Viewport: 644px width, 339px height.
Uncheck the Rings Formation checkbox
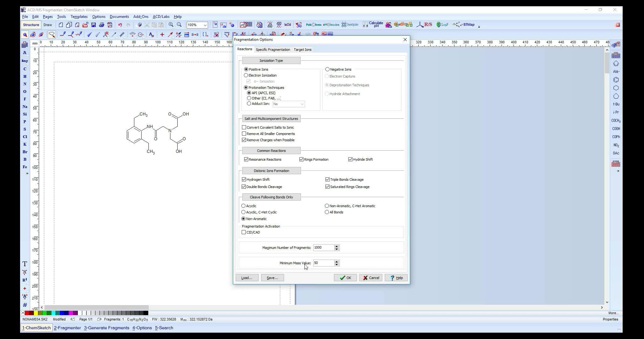[x=302, y=159]
